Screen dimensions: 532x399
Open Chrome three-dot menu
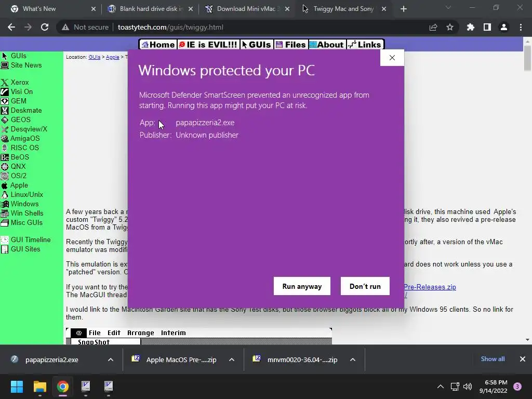tap(521, 27)
